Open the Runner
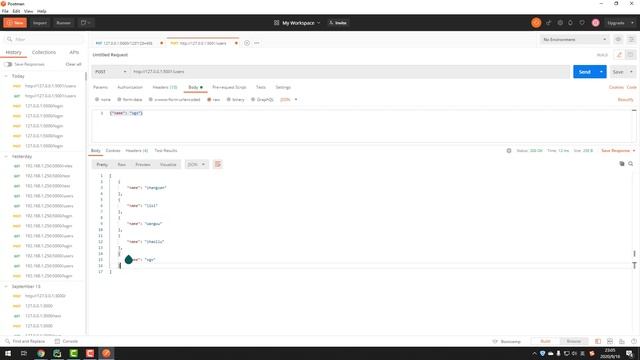 [64, 23]
